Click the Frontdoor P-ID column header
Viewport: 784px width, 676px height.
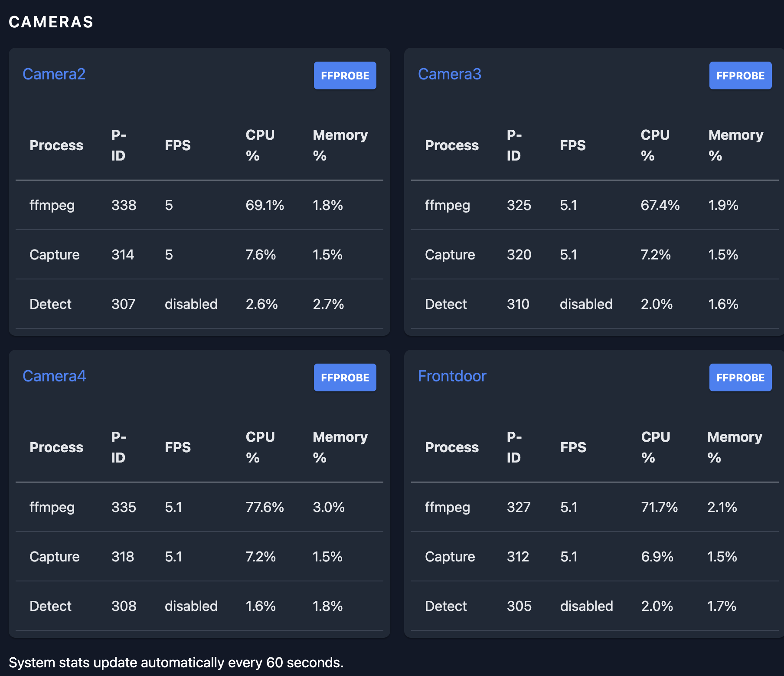click(x=514, y=447)
